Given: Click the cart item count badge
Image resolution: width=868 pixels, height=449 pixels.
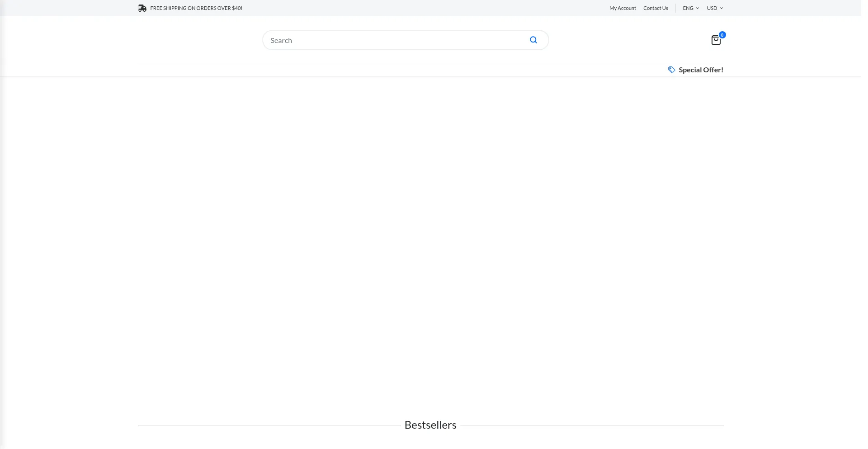Looking at the screenshot, I should (x=722, y=35).
